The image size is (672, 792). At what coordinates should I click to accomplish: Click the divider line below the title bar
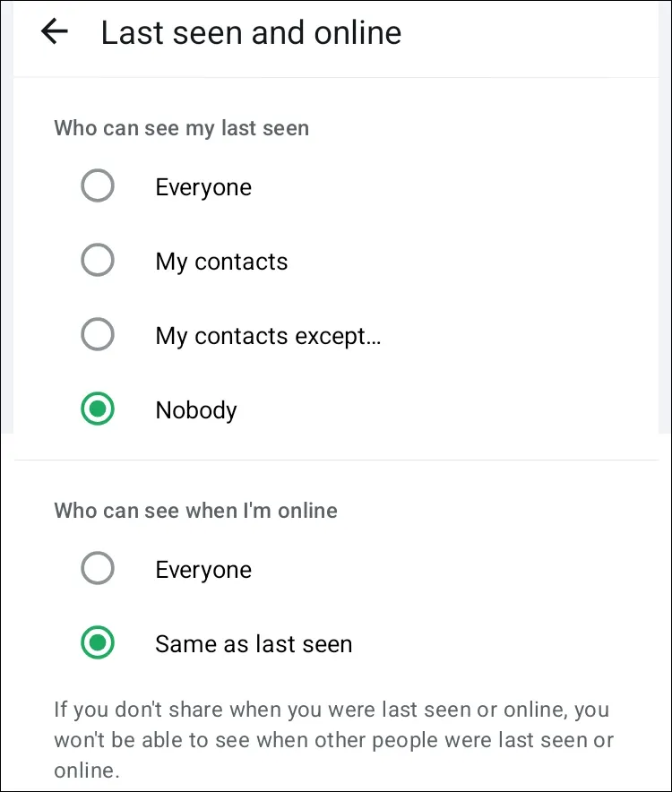click(336, 78)
